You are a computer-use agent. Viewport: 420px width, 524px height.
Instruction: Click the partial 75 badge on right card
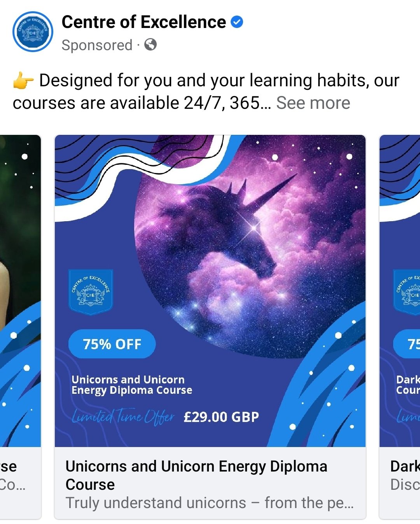tap(407, 344)
